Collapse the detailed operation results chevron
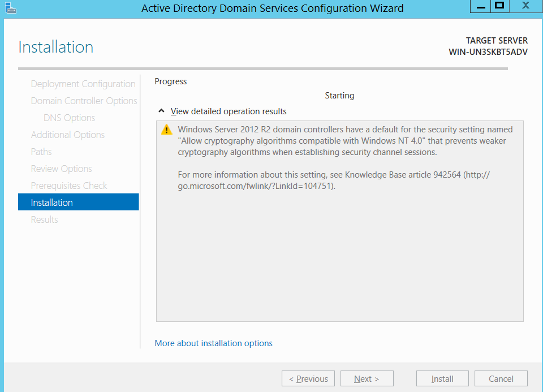 [x=161, y=111]
